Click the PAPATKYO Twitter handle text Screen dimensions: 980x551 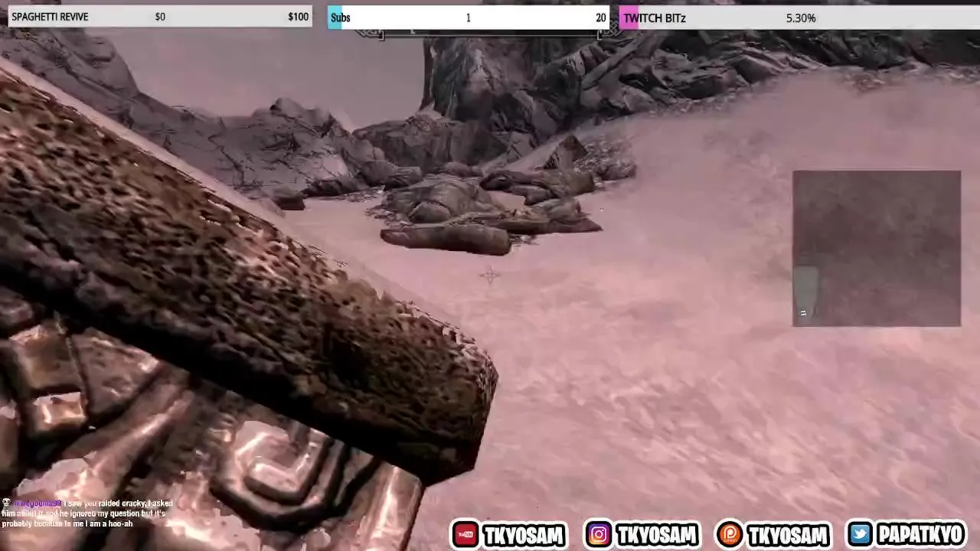pos(921,535)
